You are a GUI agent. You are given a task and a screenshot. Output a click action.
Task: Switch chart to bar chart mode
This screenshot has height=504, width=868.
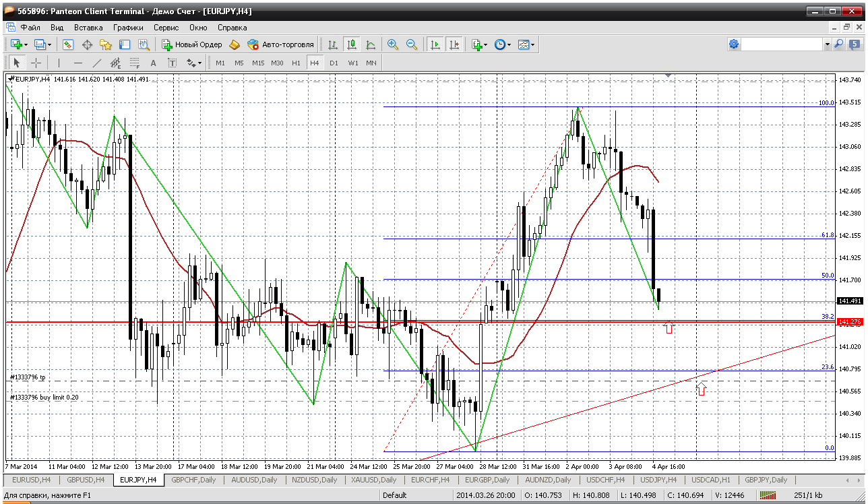pos(333,44)
